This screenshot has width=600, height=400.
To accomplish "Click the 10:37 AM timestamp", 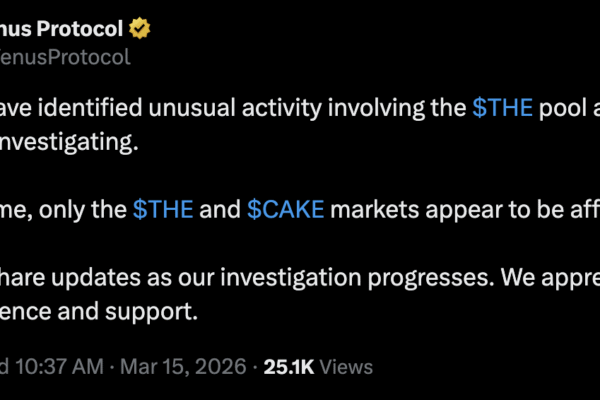I will tap(59, 366).
